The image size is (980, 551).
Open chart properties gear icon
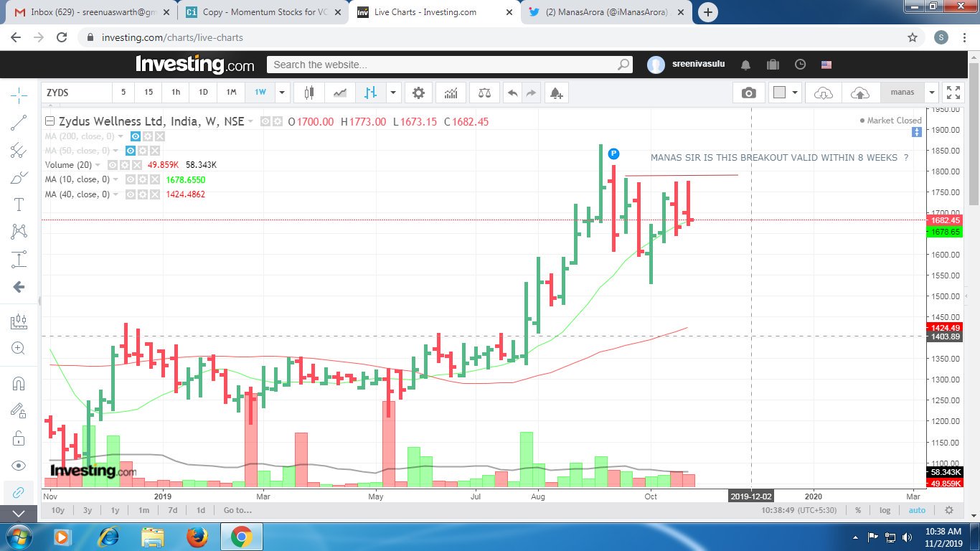(x=418, y=93)
